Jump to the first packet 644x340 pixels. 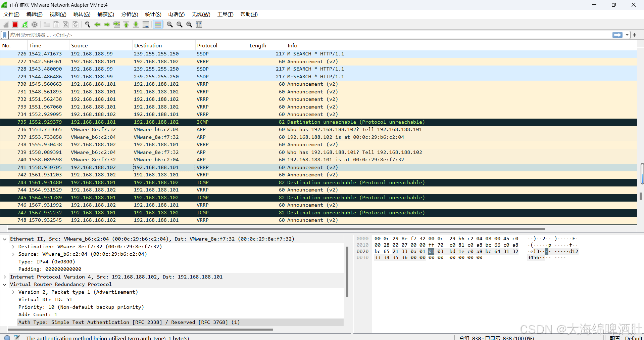[126, 25]
